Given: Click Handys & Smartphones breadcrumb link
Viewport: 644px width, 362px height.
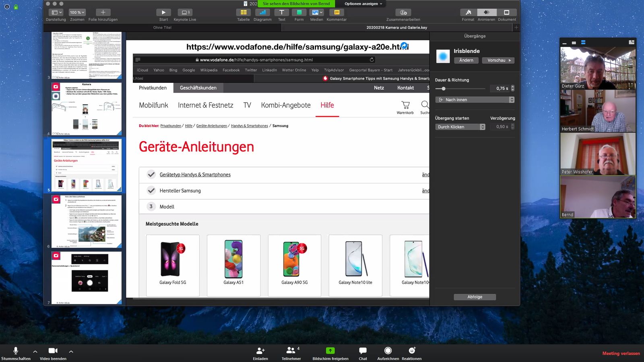Looking at the screenshot, I should pyautogui.click(x=250, y=126).
